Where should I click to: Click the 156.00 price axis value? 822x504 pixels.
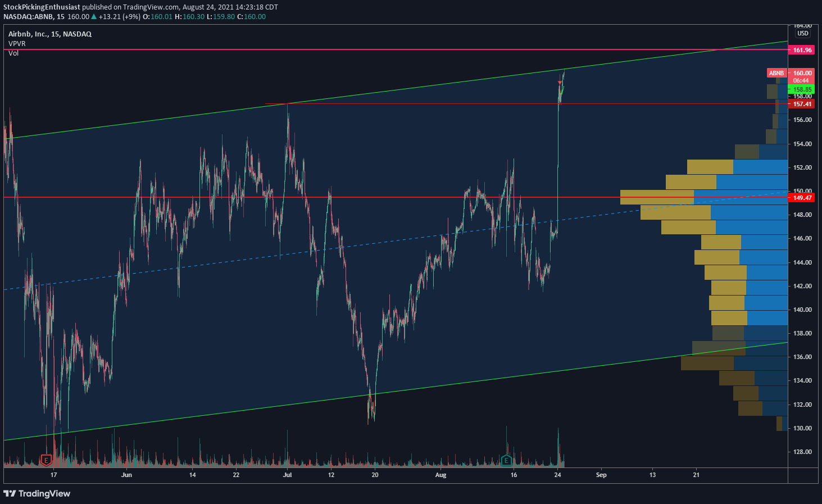802,120
